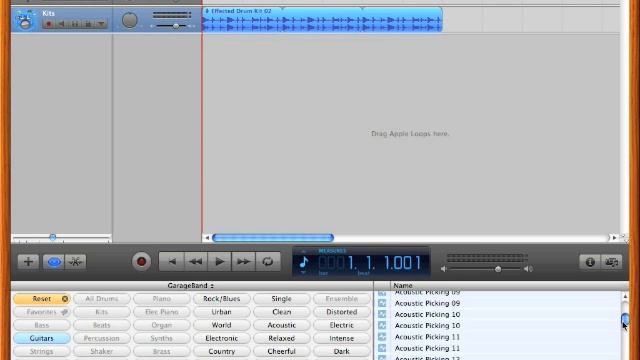Open the track editor scissors button
Image resolution: width=640 pixels, height=360 pixels.
pos(76,262)
